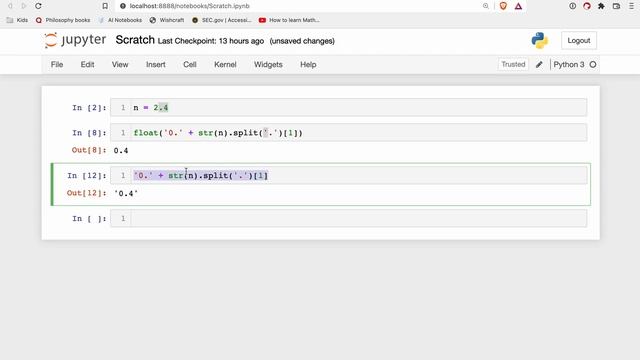Bookmark this page with the bookmark icon
The image size is (640, 360).
point(105,6)
